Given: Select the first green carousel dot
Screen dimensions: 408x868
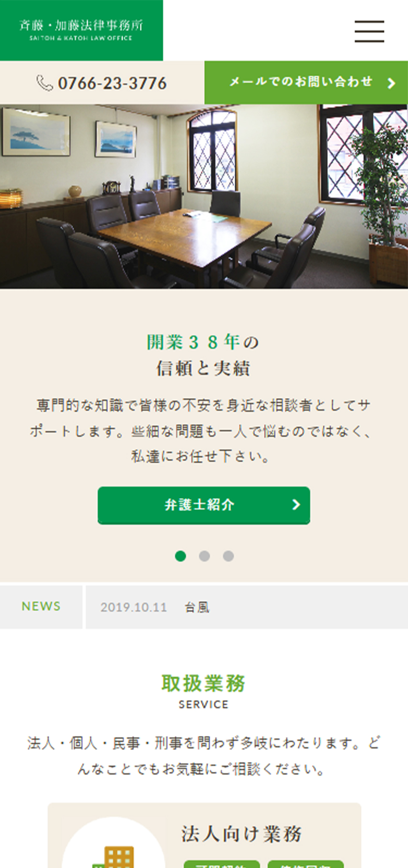Looking at the screenshot, I should coord(181,556).
